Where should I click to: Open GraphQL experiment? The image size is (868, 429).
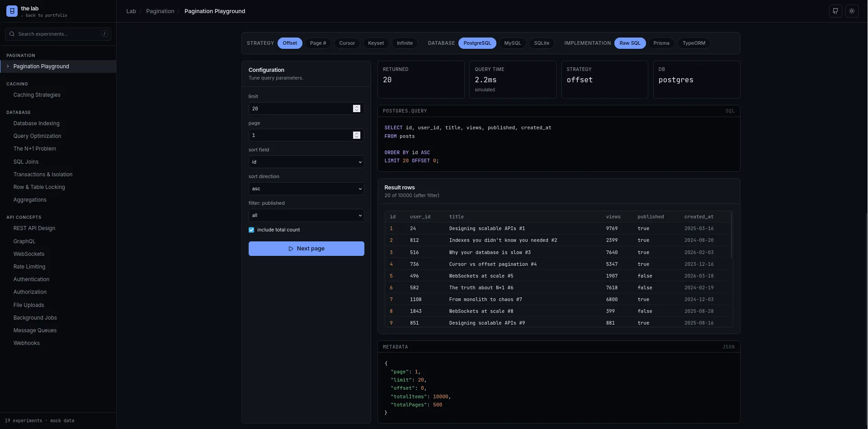click(24, 241)
